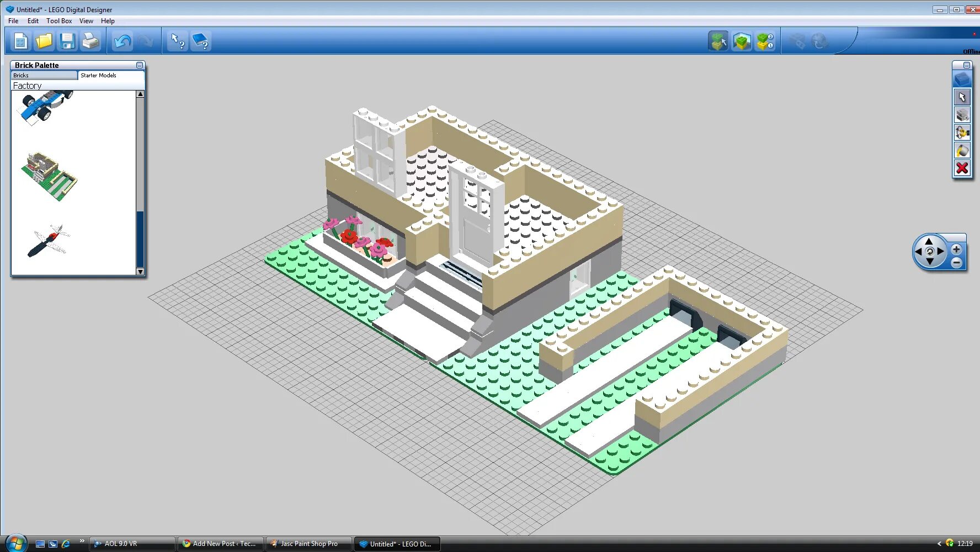
Task: Collapse the Brick Palette panel
Action: click(x=140, y=65)
